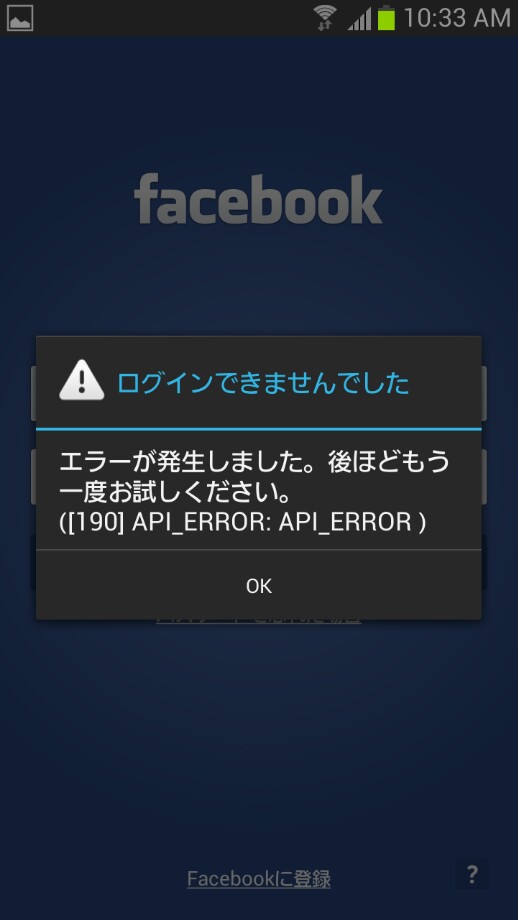The width and height of the screenshot is (518, 920).
Task: Tap the 10:33 AM clock
Action: point(457,18)
